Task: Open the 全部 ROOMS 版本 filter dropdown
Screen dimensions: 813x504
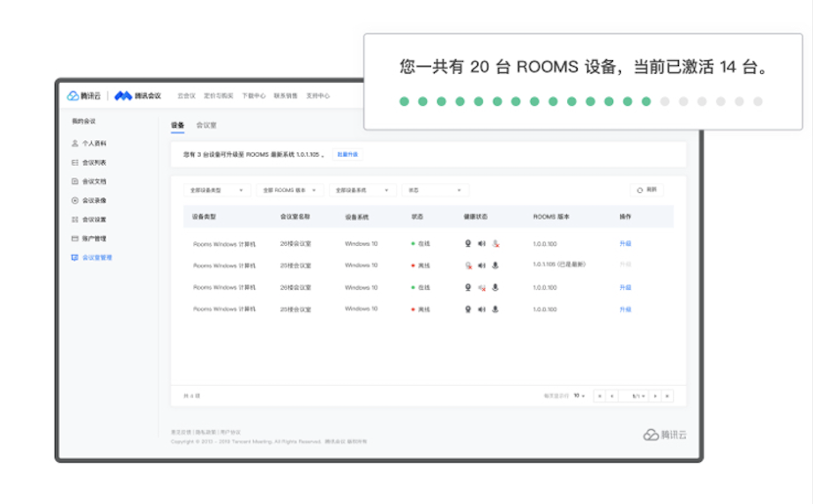Action: click(x=289, y=190)
